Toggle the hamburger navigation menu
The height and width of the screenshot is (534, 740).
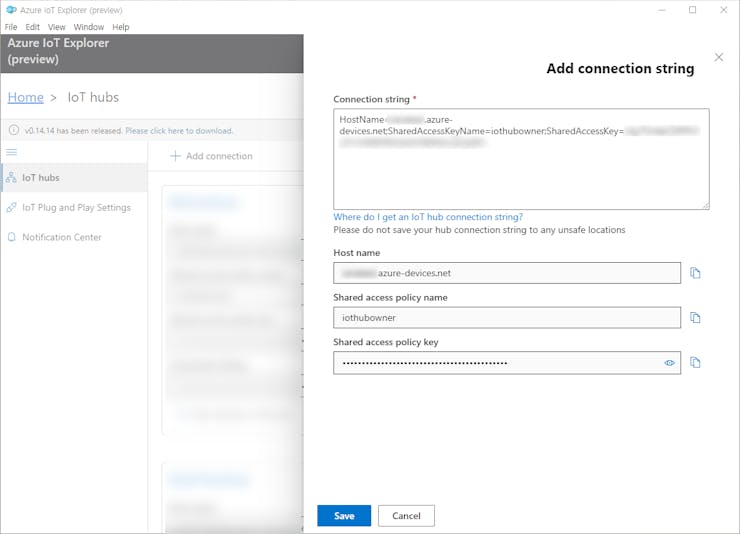point(12,152)
